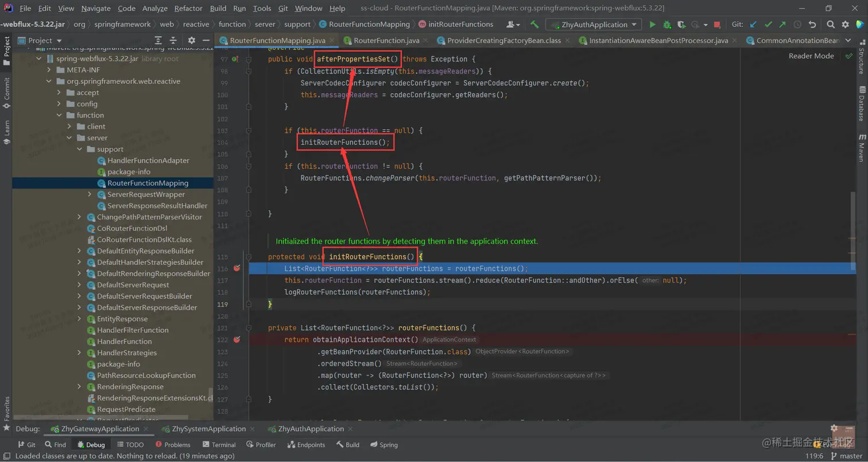Viewport: 868px width, 462px height.
Task: Expand all in Project panel
Action: [x=158, y=40]
